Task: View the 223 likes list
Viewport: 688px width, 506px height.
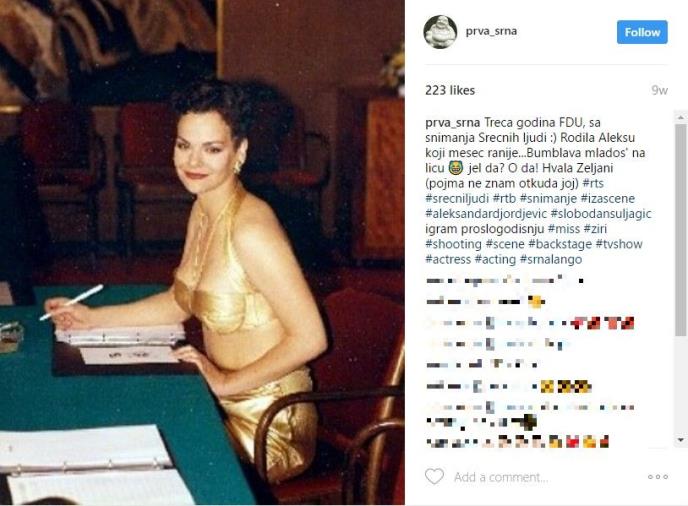Action: pyautogui.click(x=450, y=90)
